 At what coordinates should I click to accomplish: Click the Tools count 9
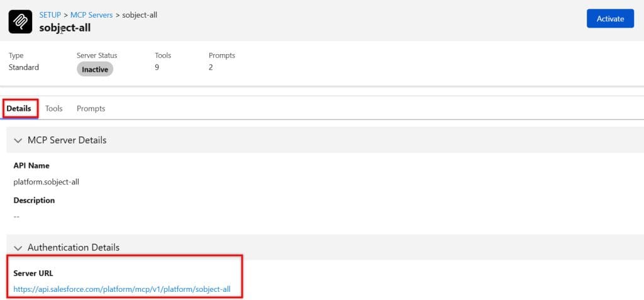coord(157,67)
